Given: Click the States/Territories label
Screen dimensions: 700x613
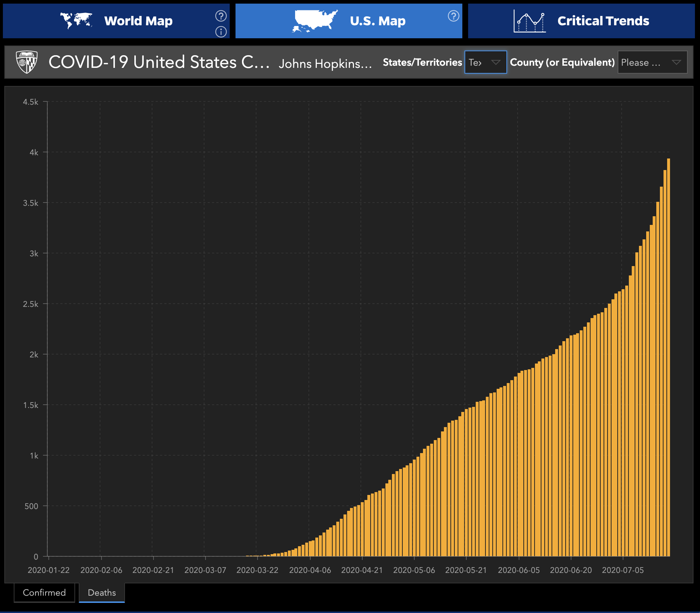Looking at the screenshot, I should 422,62.
